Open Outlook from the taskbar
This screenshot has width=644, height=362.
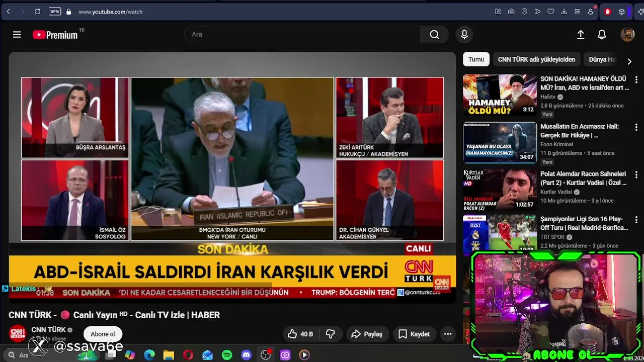click(207, 355)
